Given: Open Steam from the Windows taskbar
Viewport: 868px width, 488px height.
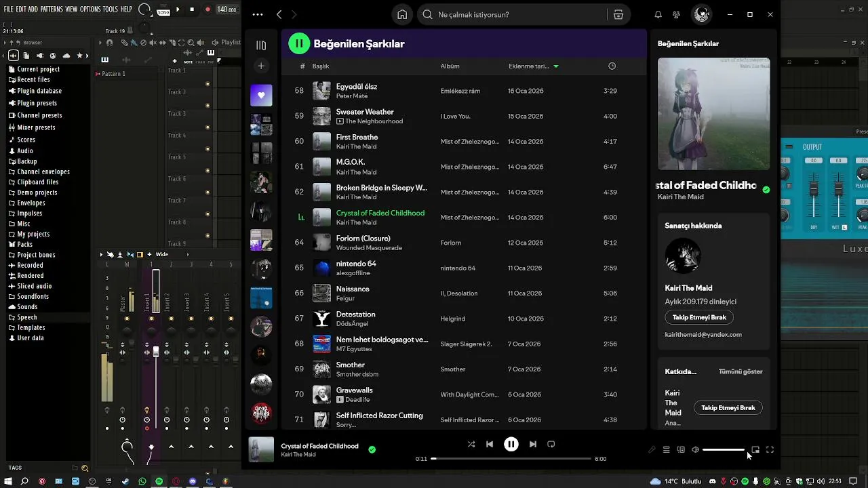Looking at the screenshot, I should pos(125,481).
